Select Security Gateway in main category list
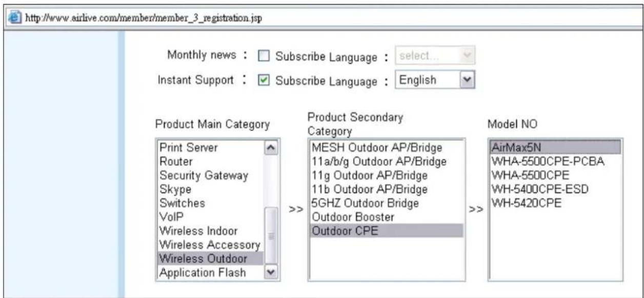The image size is (644, 298). coord(211,175)
